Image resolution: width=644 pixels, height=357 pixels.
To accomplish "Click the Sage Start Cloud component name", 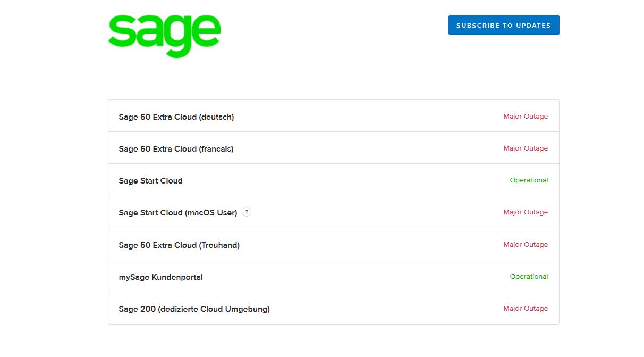I will (150, 181).
